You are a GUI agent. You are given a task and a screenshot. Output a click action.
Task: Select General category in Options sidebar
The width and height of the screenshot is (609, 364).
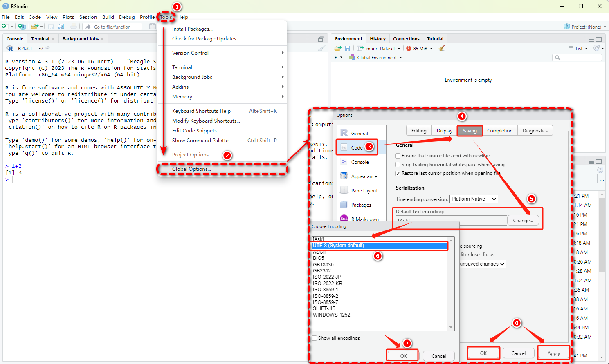click(361, 133)
